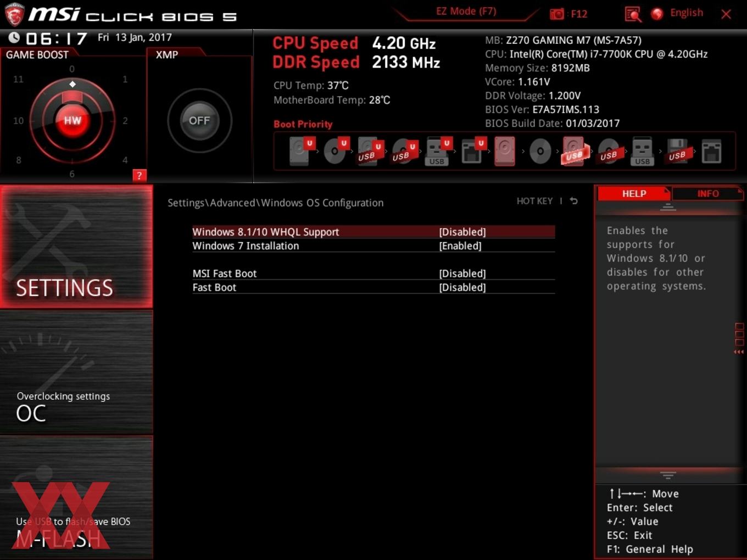The width and height of the screenshot is (747, 560).
Task: Click the MSI dragon shield logo
Action: click(x=14, y=15)
